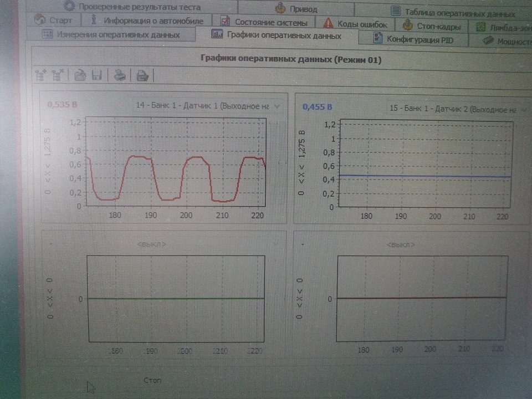Open the Старт tab
Viewport: 532px width, 399px height.
pos(54,21)
